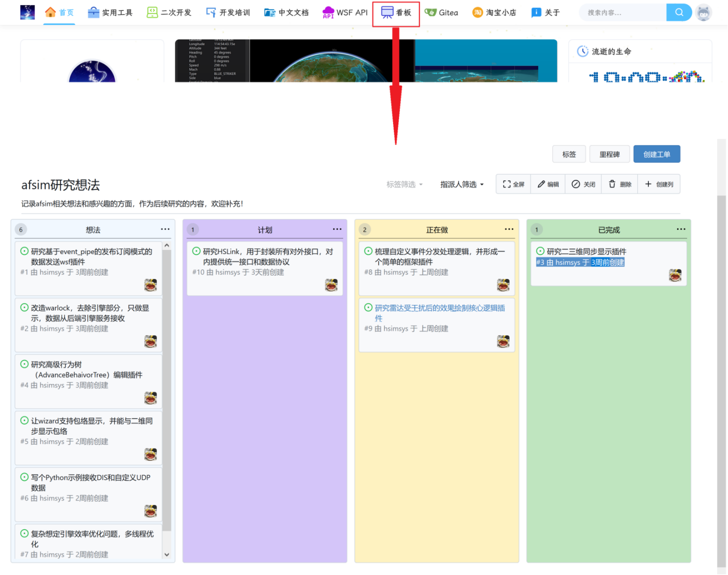
Task: Open the 标签筛选 dropdown filter
Action: click(404, 184)
